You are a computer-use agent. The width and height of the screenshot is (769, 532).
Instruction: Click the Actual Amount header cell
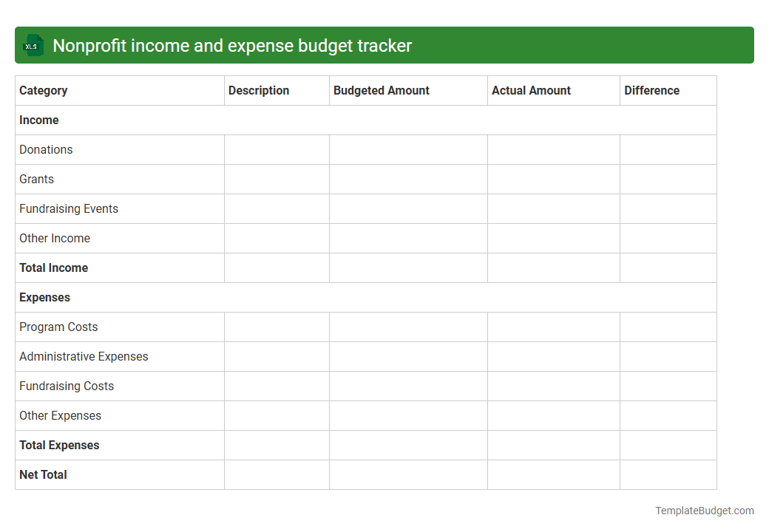(x=531, y=90)
